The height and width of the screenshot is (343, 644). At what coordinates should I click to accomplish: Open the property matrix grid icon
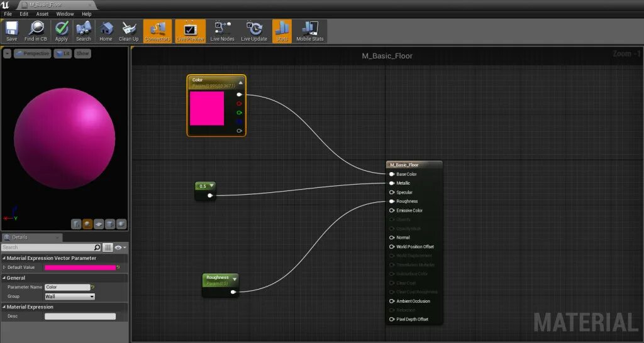[x=108, y=248]
